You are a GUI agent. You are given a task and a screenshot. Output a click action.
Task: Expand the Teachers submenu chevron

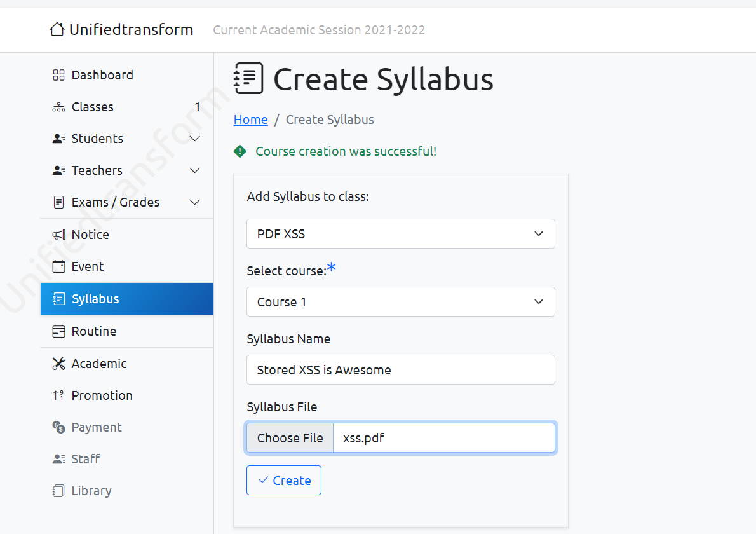click(x=195, y=171)
